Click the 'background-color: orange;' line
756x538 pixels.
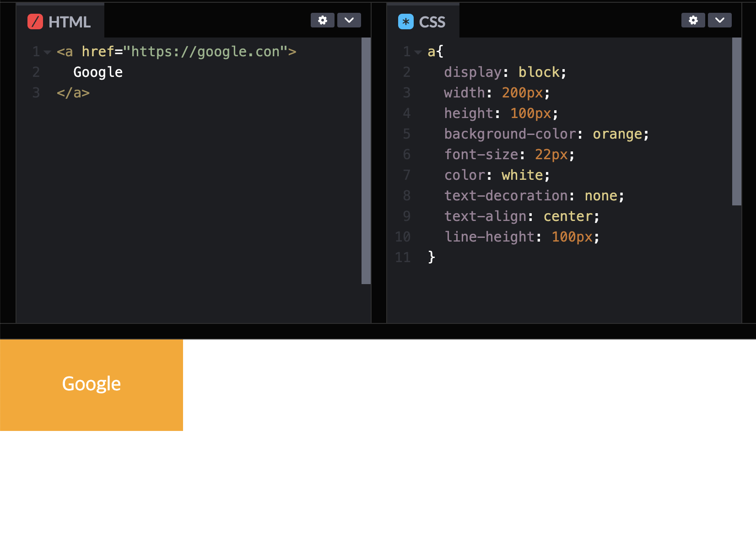pyautogui.click(x=546, y=134)
